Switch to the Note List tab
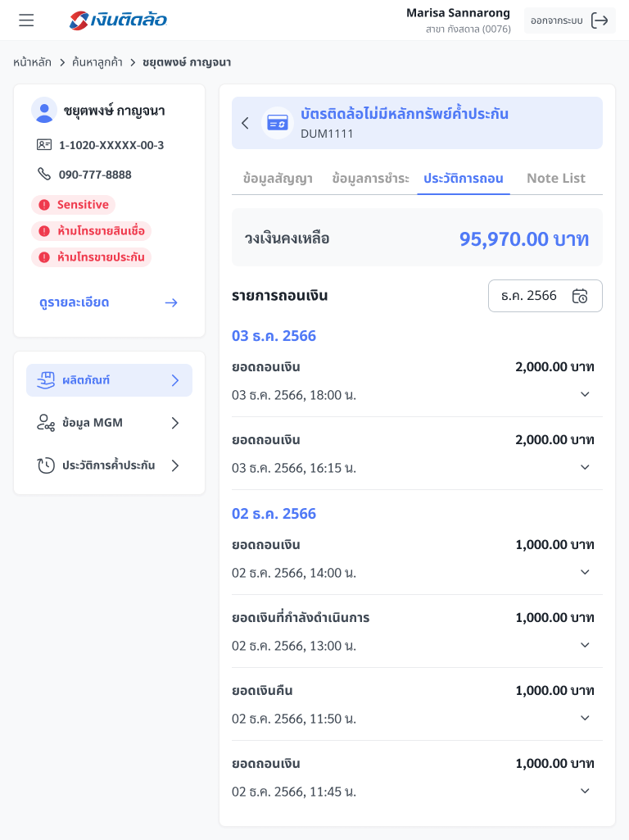This screenshot has width=629, height=840. (x=555, y=178)
